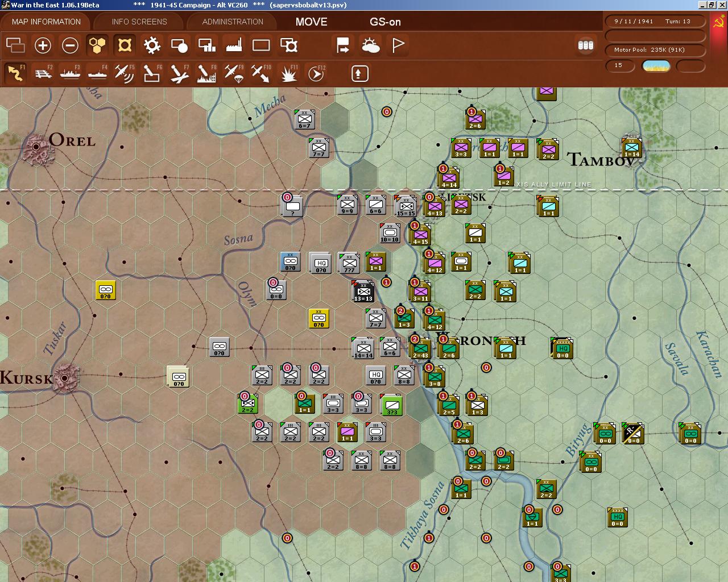The height and width of the screenshot is (582, 728).
Task: Click the MOVE mode label
Action: 311,22
